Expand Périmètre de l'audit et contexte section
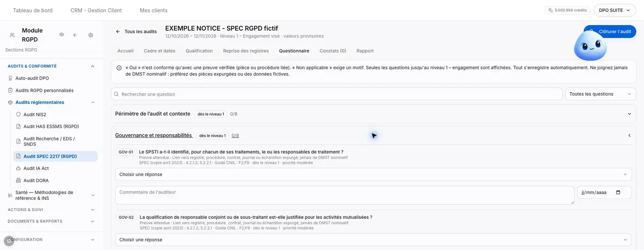644x250 pixels. (629, 114)
